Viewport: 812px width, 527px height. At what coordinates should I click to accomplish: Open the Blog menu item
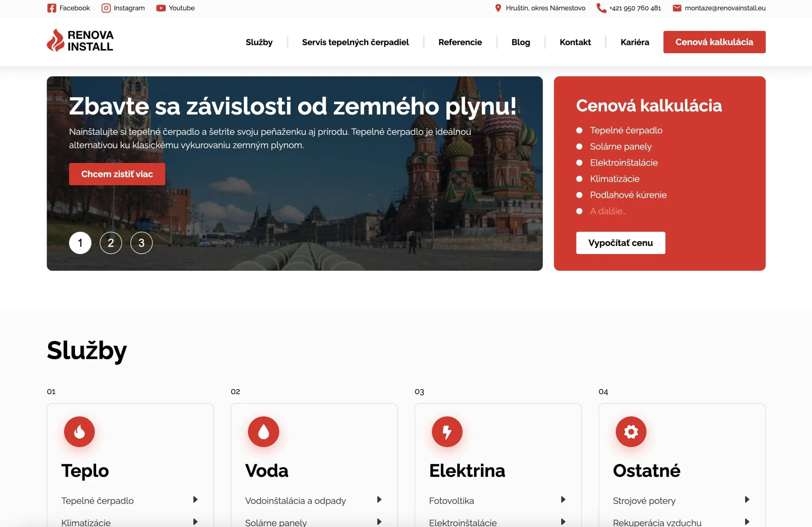pos(521,42)
